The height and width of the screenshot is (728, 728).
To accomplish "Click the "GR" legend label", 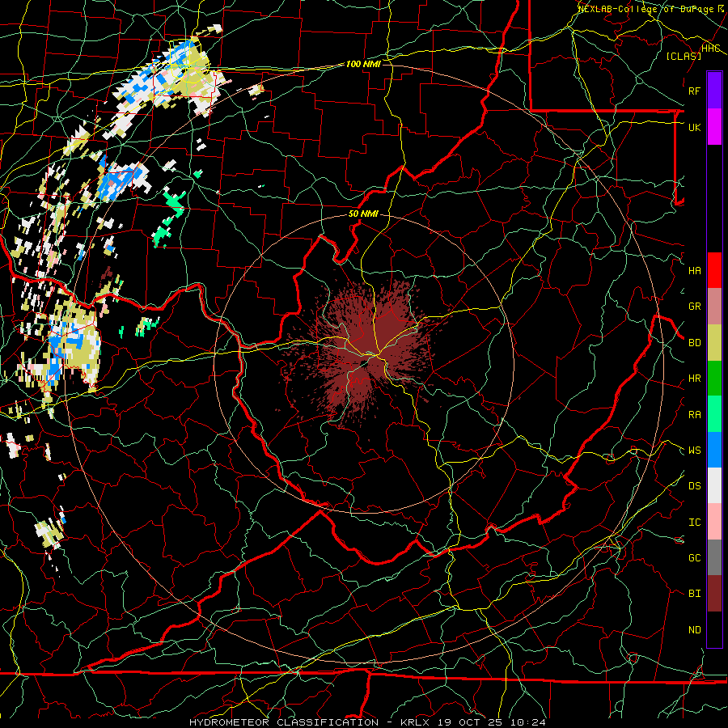I will click(x=694, y=307).
